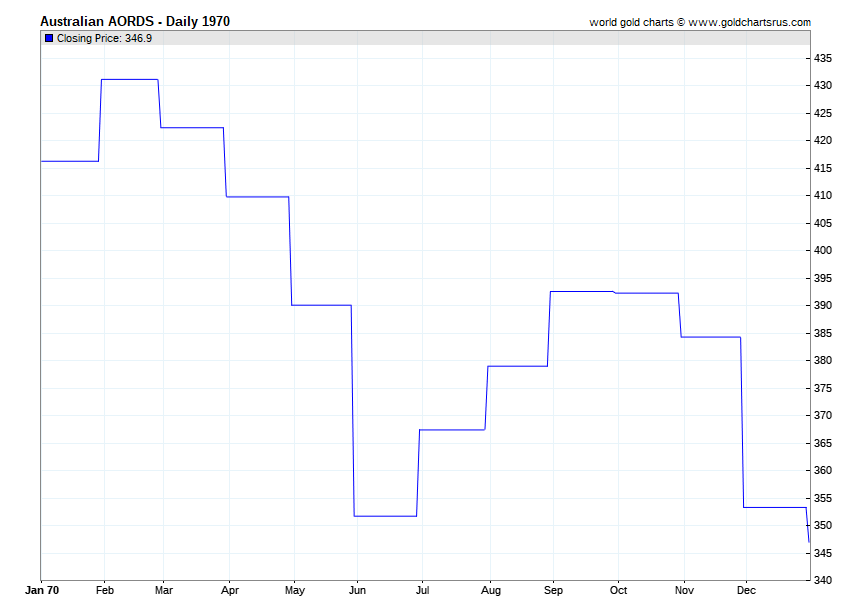This screenshot has height=616, width=850.
Task: Click the 'Nov' x-axis label
Action: (x=684, y=590)
